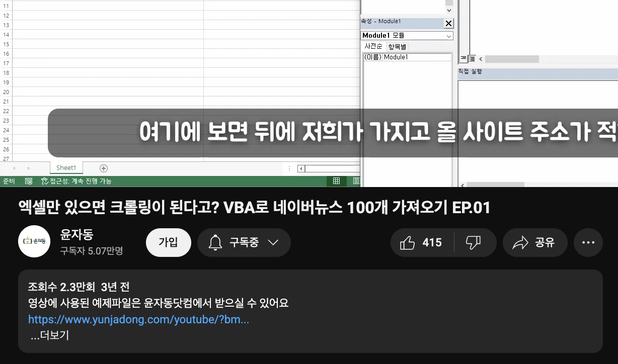
Task: Expand the 구독중 subscription options chevron
Action: click(273, 243)
